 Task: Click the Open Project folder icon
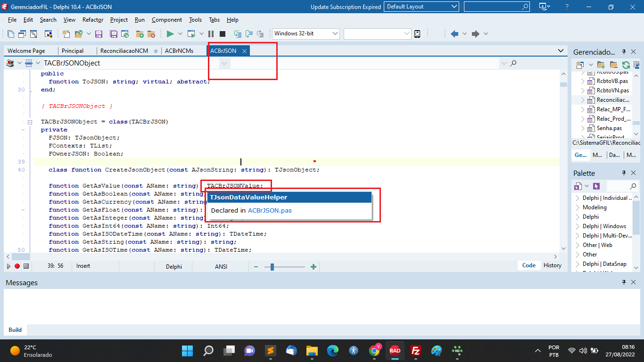point(78,34)
